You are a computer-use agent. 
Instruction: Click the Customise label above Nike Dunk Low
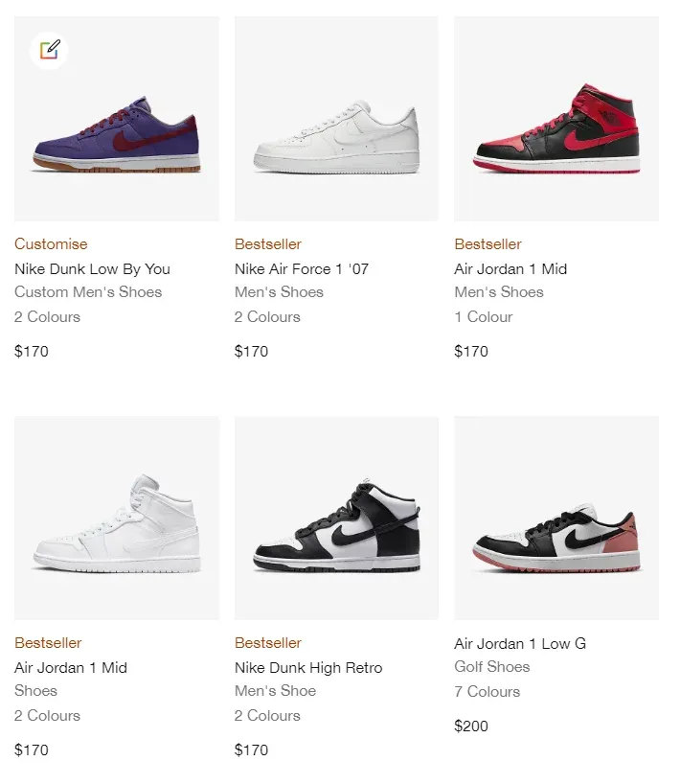pyautogui.click(x=51, y=244)
